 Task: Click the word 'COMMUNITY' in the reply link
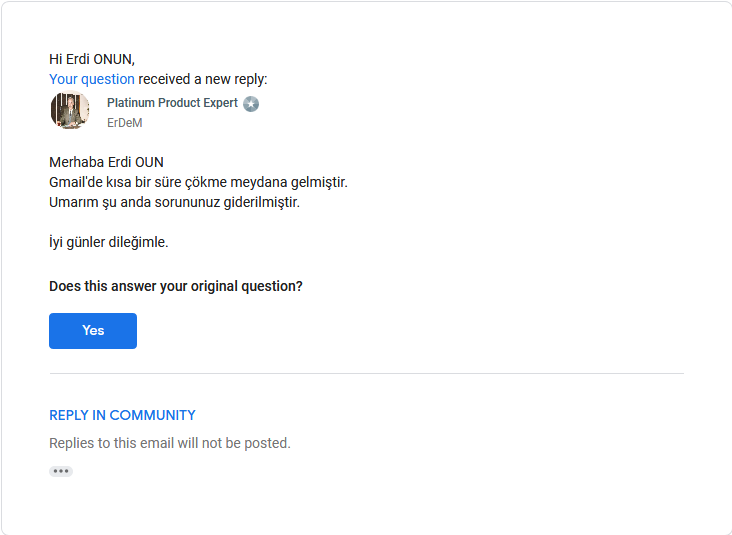click(x=152, y=415)
